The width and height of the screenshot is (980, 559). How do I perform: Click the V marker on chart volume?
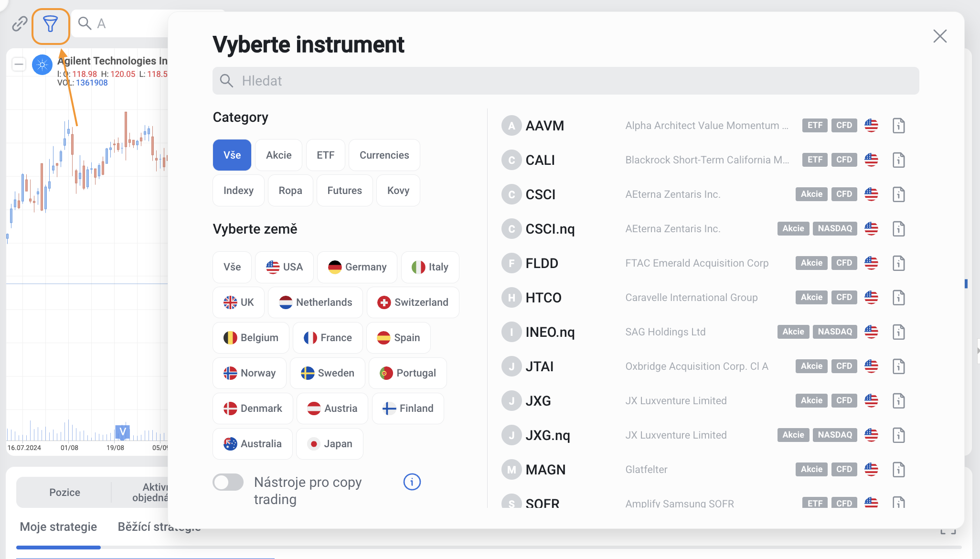(x=123, y=432)
